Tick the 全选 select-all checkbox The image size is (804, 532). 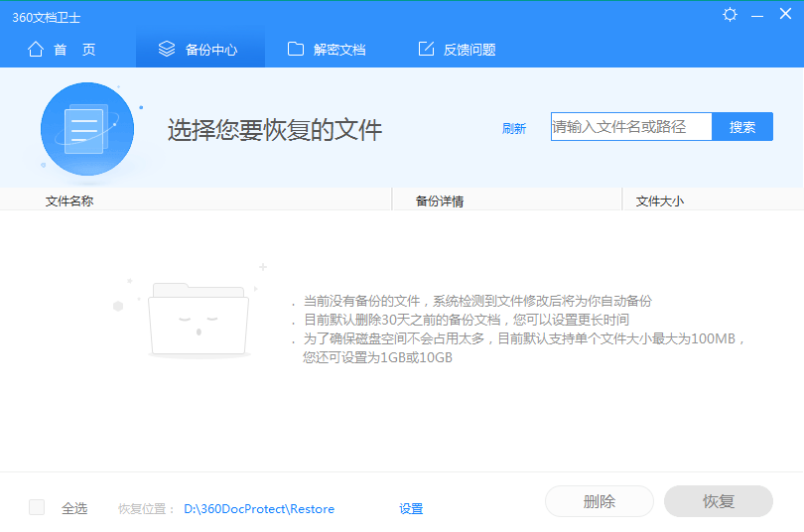click(37, 507)
